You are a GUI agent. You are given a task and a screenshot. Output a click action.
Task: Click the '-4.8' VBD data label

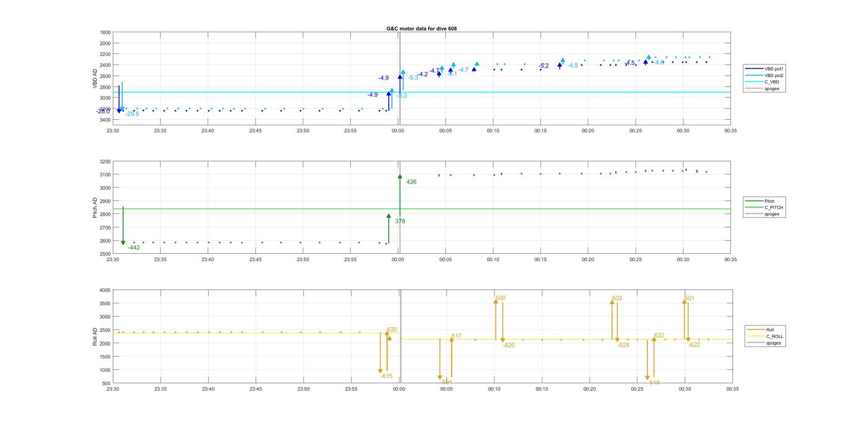point(658,62)
